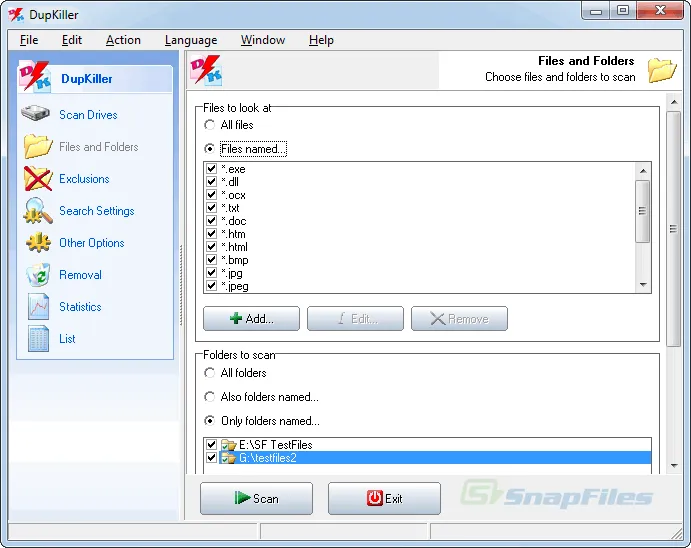Go to Scan Drives section
Screen dimensions: 691x548
click(88, 115)
